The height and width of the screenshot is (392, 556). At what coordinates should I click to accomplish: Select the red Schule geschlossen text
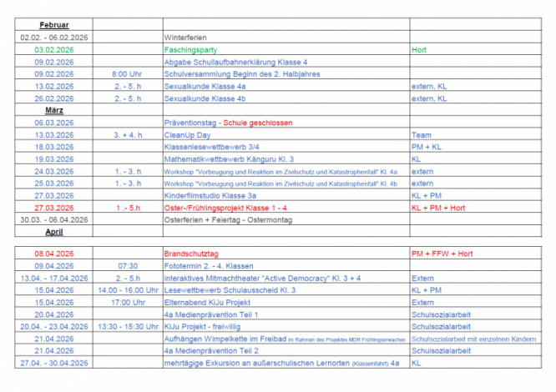point(258,123)
